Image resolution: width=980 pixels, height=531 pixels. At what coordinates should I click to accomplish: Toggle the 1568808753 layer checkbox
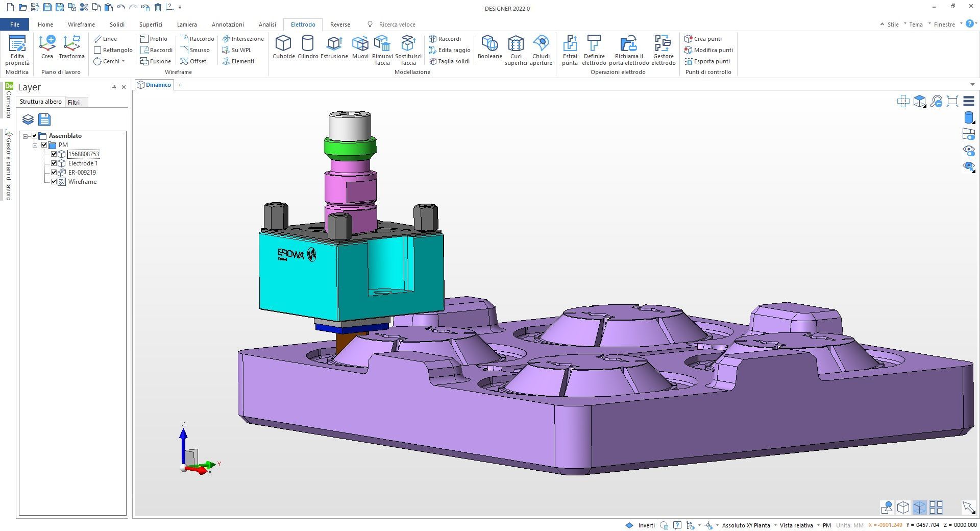click(x=54, y=154)
